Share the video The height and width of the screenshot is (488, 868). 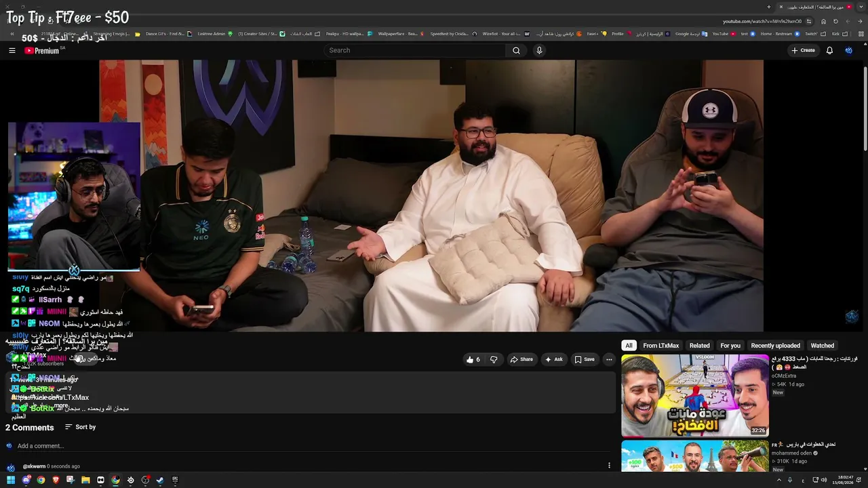coord(521,360)
